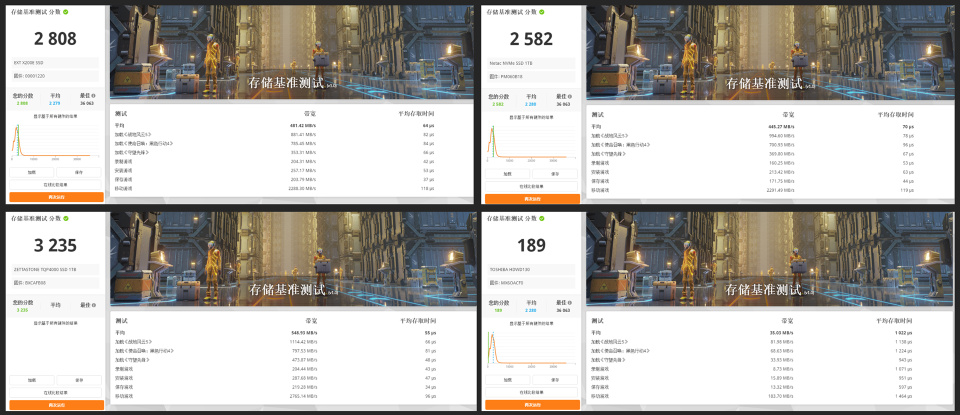Image resolution: width=960 pixels, height=415 pixels.
Task: Click drive name field in 3 235 panel
Action: click(x=55, y=269)
